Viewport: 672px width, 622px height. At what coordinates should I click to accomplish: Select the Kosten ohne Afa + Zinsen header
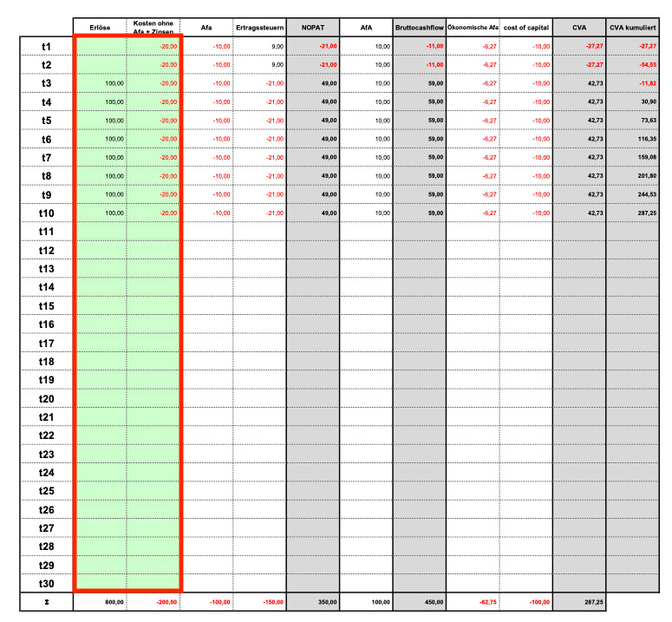[x=153, y=28]
